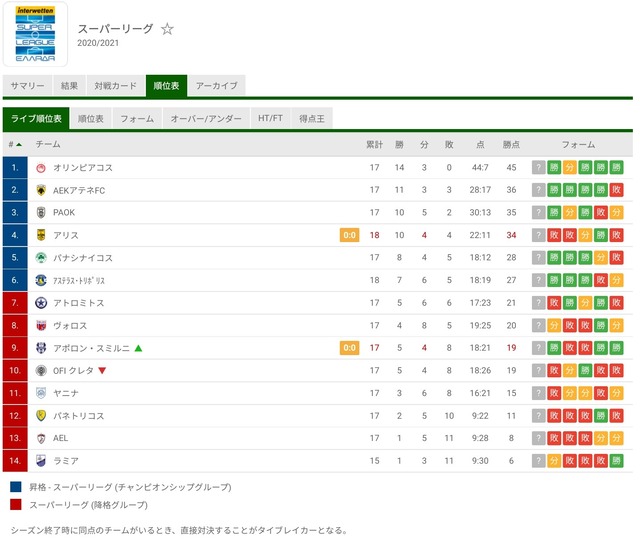Click the orange 分 form icon for オリンピアコス
This screenshot has height=542, width=640.
569,167
